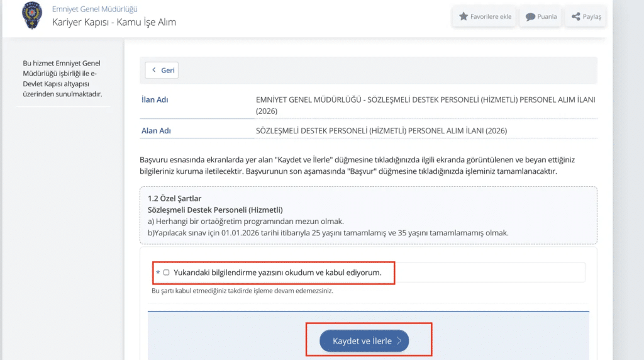The height and width of the screenshot is (360, 644).
Task: Select the 'a) Herhangi bir ortaöğretim' condition line
Action: coord(246,222)
